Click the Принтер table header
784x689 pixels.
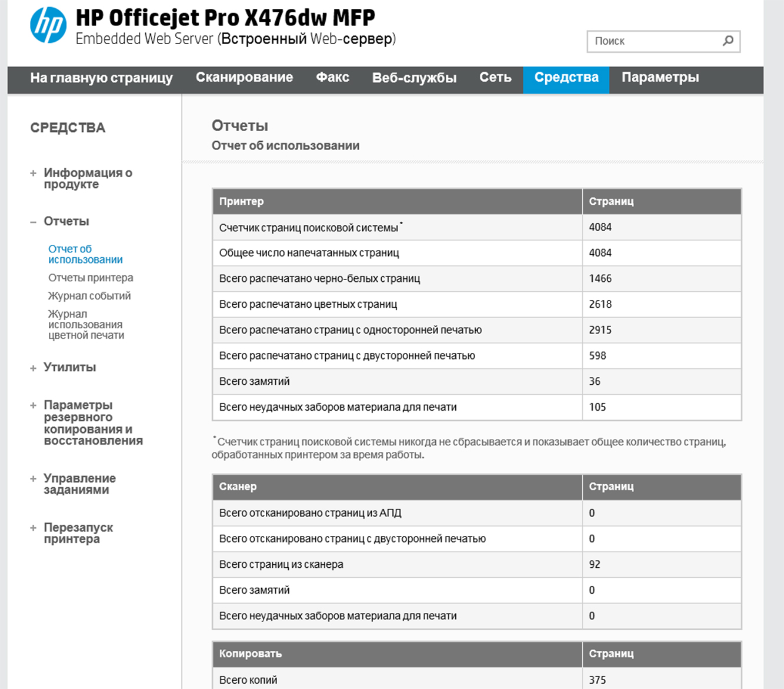pyautogui.click(x=241, y=201)
